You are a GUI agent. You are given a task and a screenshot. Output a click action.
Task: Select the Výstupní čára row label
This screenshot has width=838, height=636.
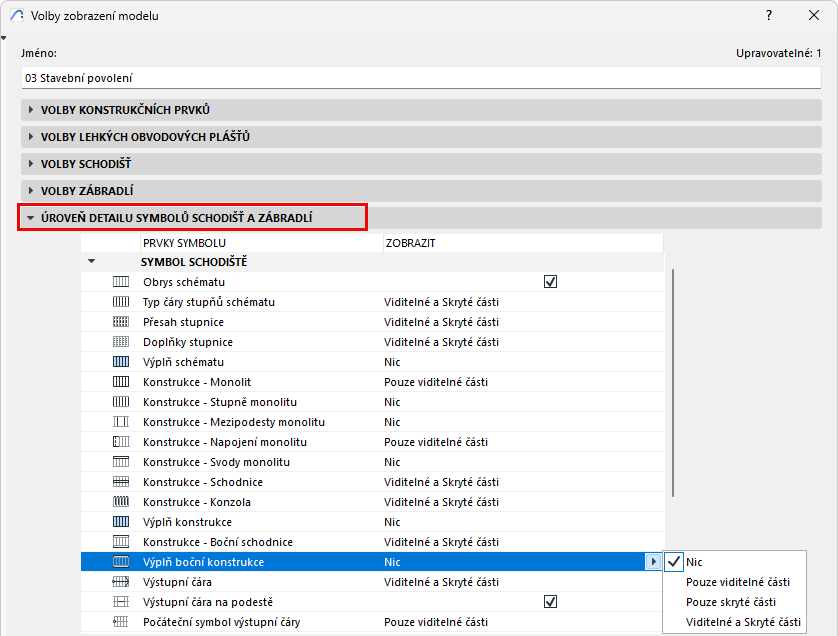pos(177,582)
